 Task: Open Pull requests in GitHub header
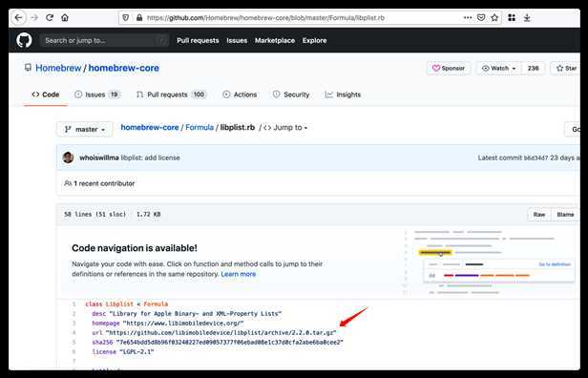[x=198, y=40]
